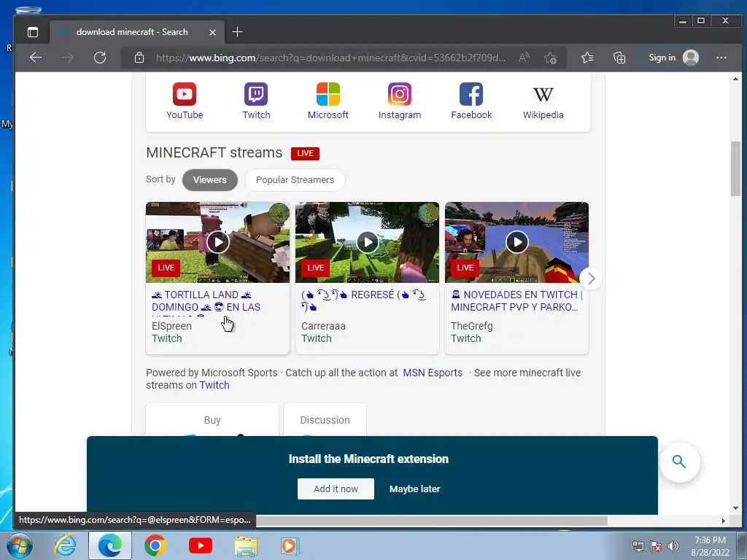The height and width of the screenshot is (560, 747).
Task: Click the ElSpreen streamer name
Action: coord(171,326)
